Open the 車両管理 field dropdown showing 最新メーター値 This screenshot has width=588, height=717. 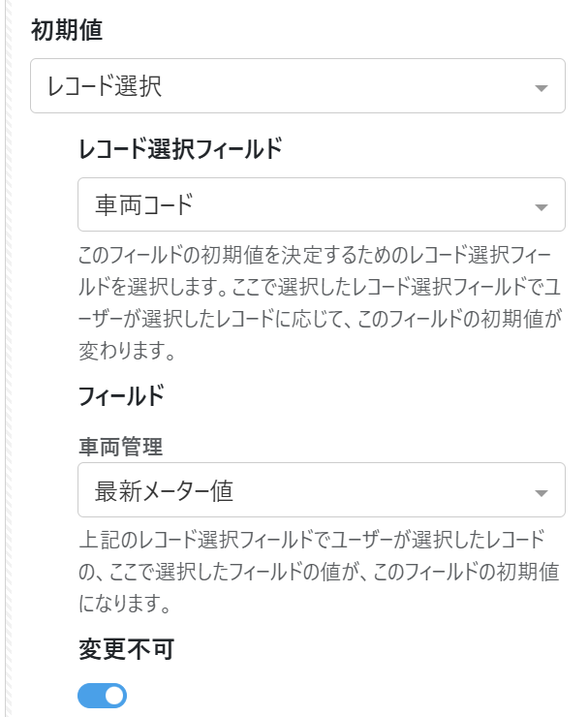(x=320, y=490)
